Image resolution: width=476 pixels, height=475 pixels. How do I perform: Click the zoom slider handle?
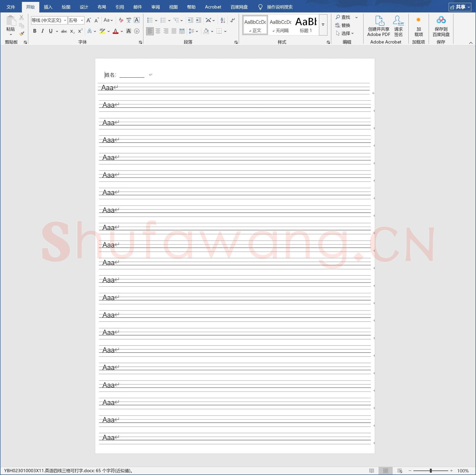coord(431,471)
